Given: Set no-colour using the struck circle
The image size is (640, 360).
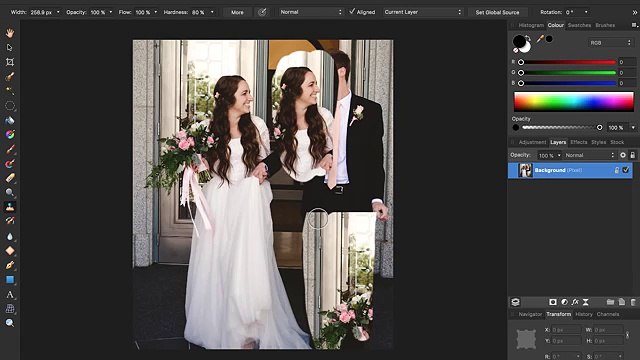Looking at the screenshot, I should click(x=516, y=50).
